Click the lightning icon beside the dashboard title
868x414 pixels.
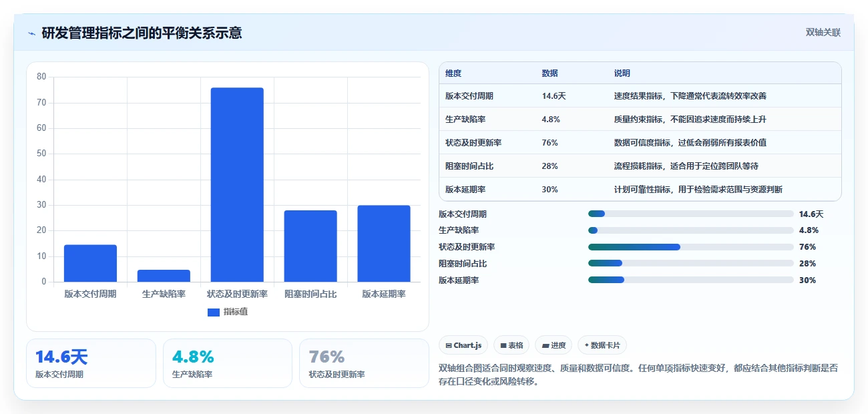31,33
